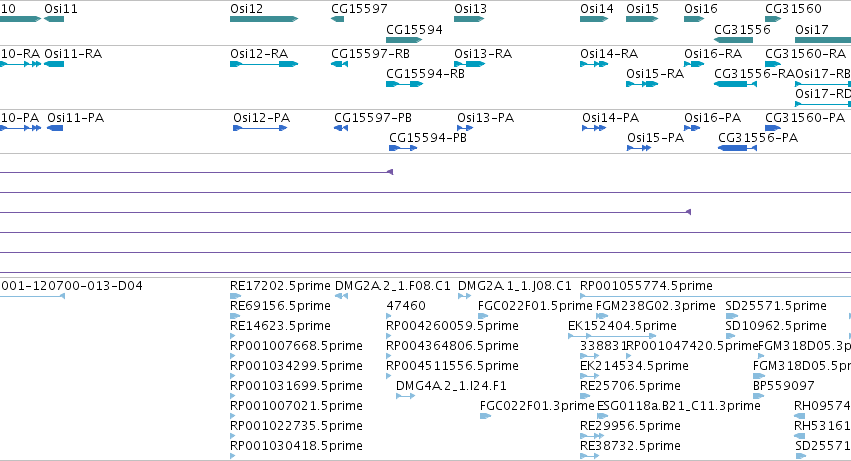Open EST SD10962.5prime
Image resolution: width=851 pixels, height=461 pixels.
(729, 336)
